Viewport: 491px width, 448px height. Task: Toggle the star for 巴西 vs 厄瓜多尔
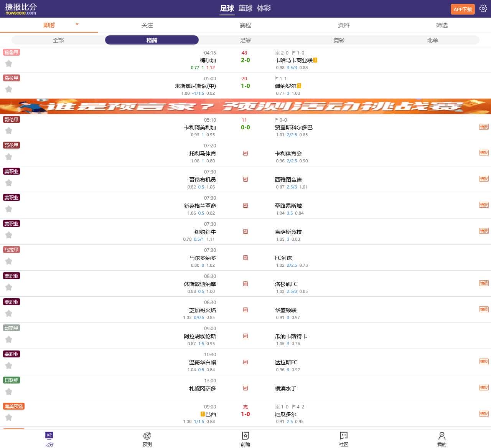tap(9, 417)
